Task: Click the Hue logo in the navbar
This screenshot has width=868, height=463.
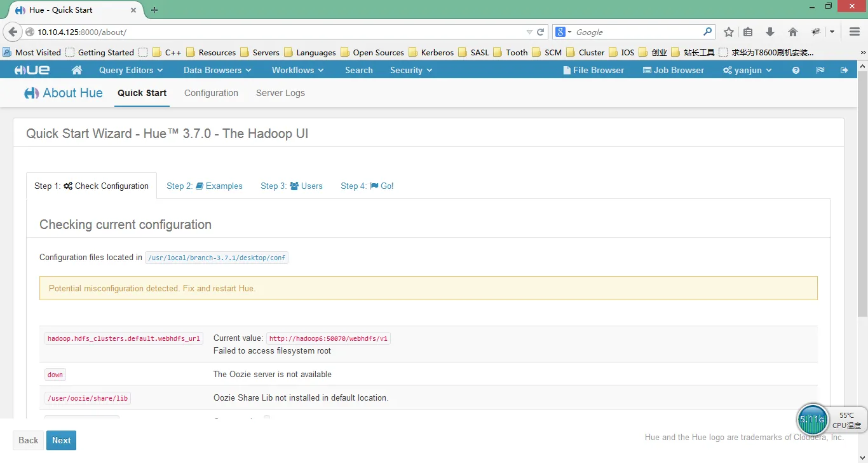Action: coord(32,70)
